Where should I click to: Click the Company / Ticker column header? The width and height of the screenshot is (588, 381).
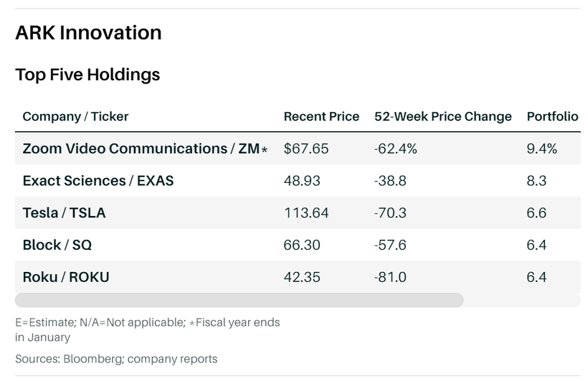[x=75, y=116]
